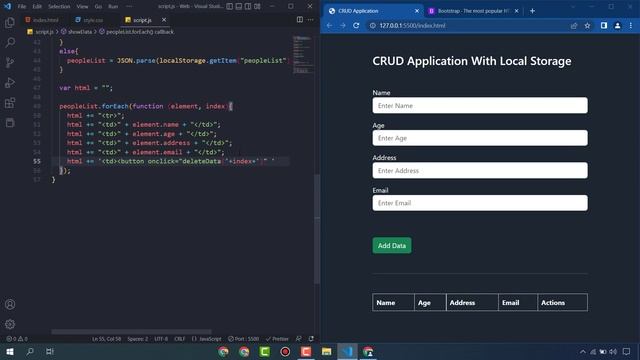This screenshot has width=640, height=360.
Task: Open File Explorer from taskbar
Action: click(x=326, y=351)
